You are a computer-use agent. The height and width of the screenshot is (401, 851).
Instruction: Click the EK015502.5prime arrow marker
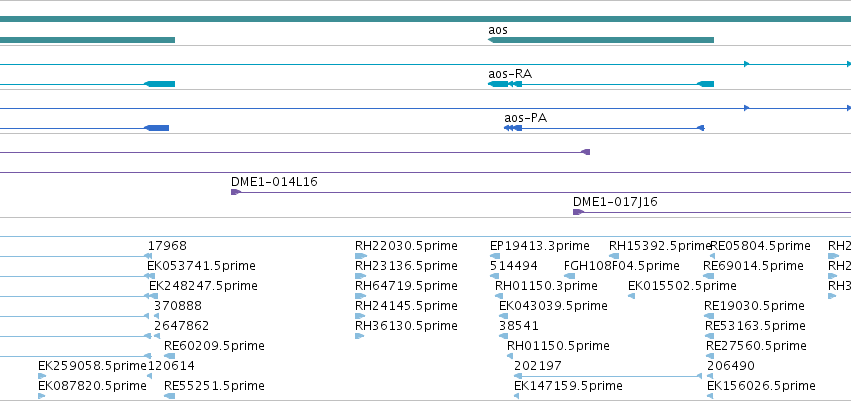coord(631,296)
